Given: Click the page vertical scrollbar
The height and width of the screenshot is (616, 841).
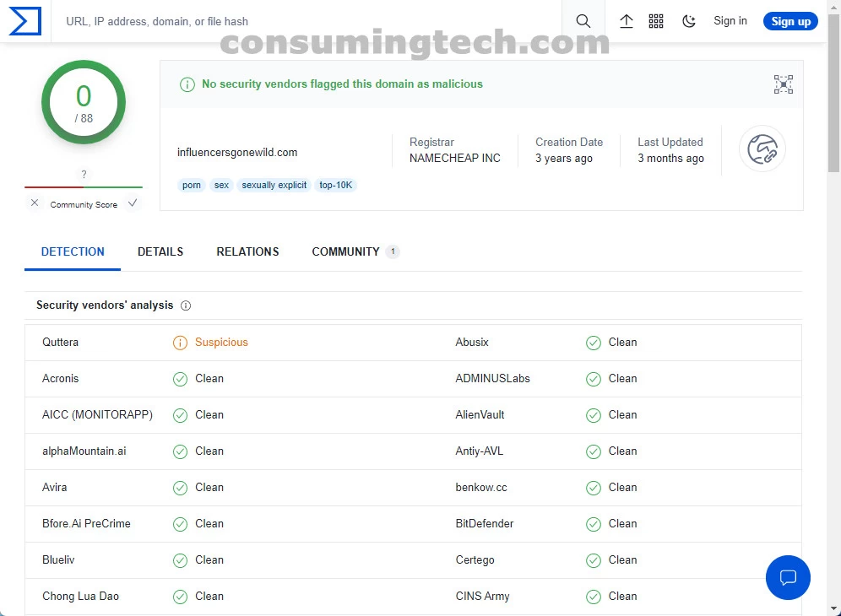Looking at the screenshot, I should point(834,94).
